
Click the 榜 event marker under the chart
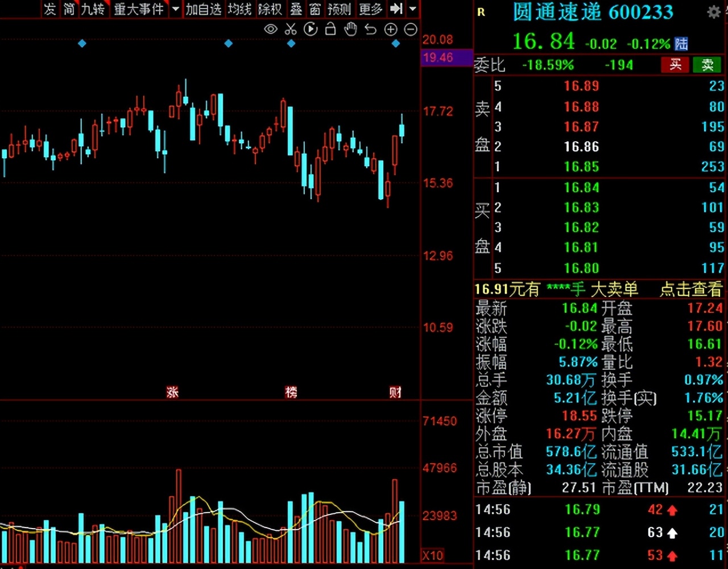[x=291, y=392]
